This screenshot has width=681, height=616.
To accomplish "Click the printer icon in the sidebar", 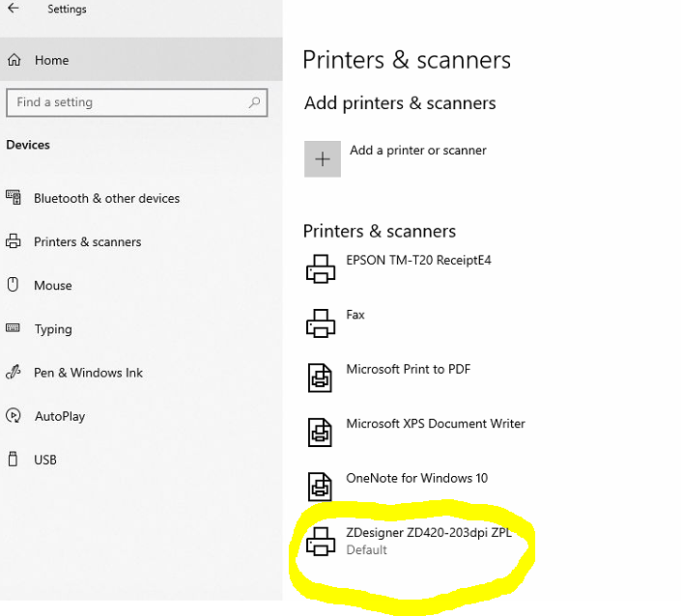I will click(x=13, y=241).
